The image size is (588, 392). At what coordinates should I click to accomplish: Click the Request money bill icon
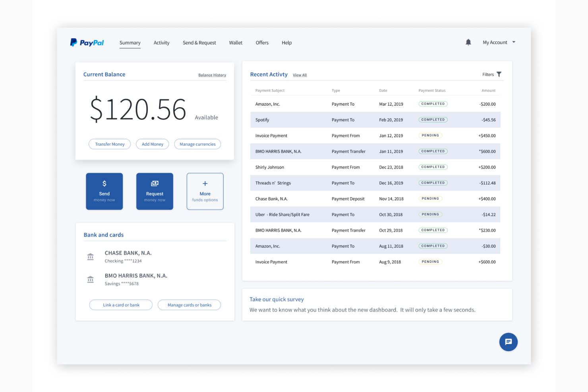tap(155, 183)
